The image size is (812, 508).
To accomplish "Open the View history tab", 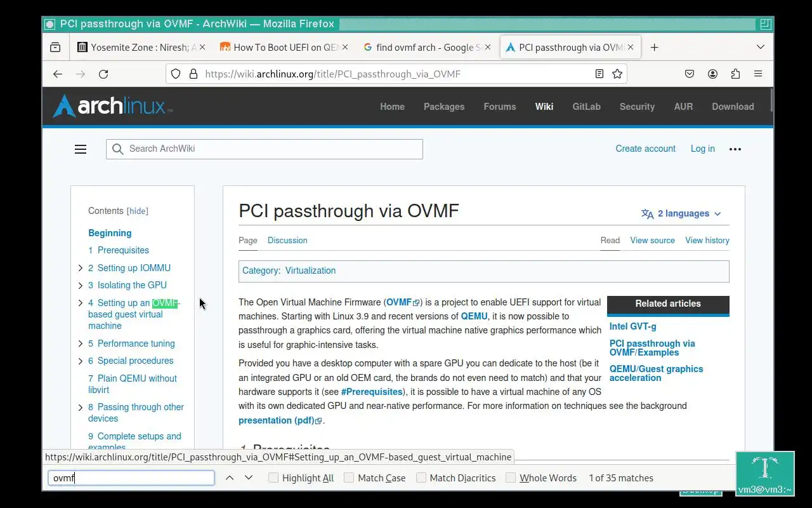I will tap(707, 241).
